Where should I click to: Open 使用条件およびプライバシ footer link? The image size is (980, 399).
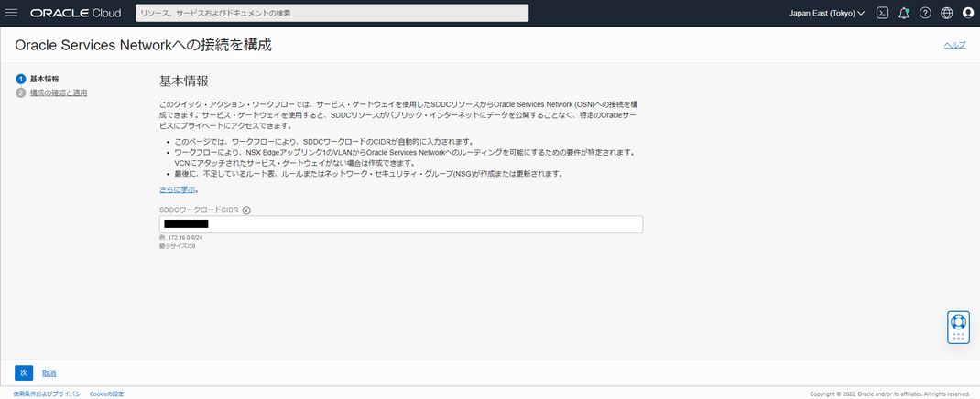coord(47,394)
